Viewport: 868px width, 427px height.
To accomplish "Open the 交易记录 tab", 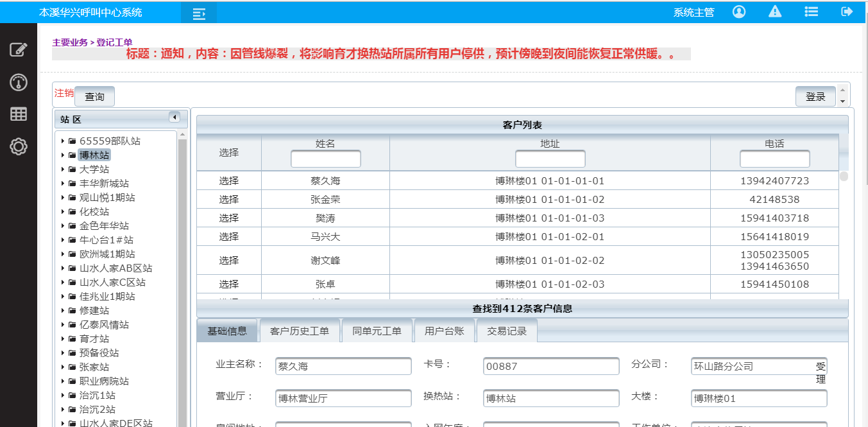I will [x=506, y=330].
